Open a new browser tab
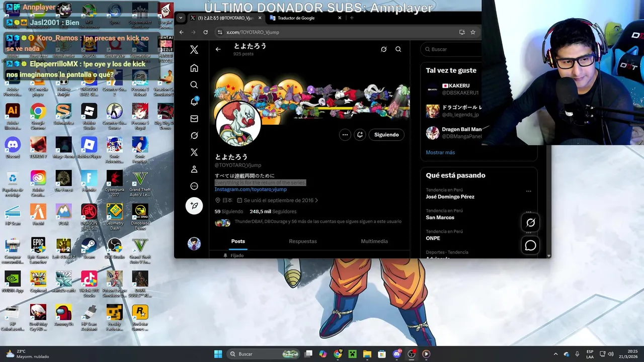 point(352,18)
